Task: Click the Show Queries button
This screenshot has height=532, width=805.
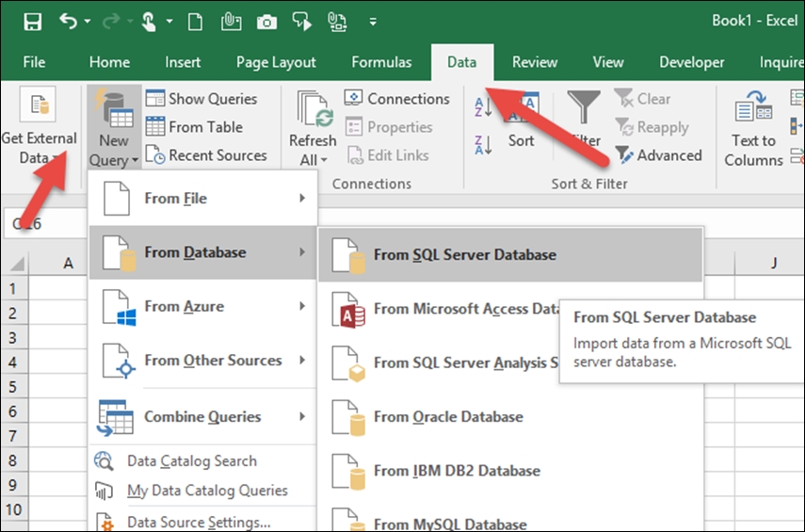Action: coord(201,98)
